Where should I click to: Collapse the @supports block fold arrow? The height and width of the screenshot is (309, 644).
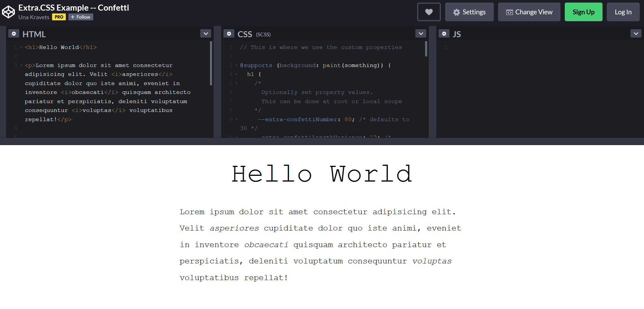point(236,65)
